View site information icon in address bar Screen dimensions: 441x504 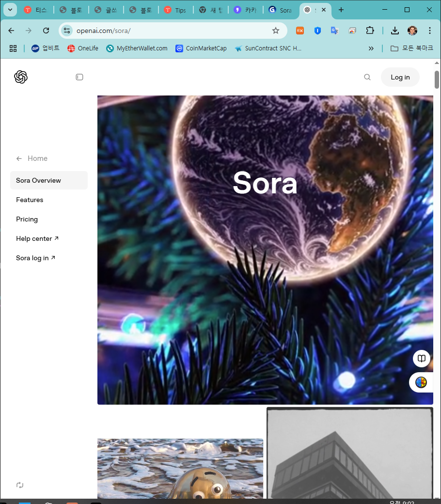(x=67, y=31)
